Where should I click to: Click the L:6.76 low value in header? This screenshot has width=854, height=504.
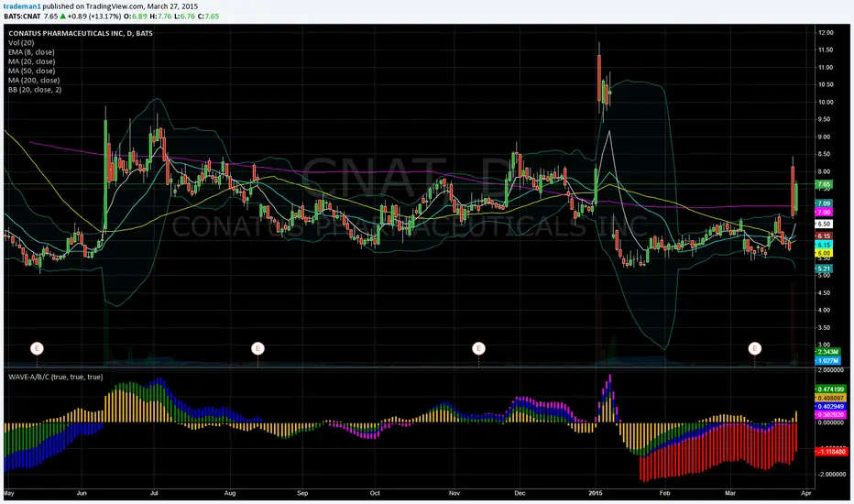coord(184,16)
